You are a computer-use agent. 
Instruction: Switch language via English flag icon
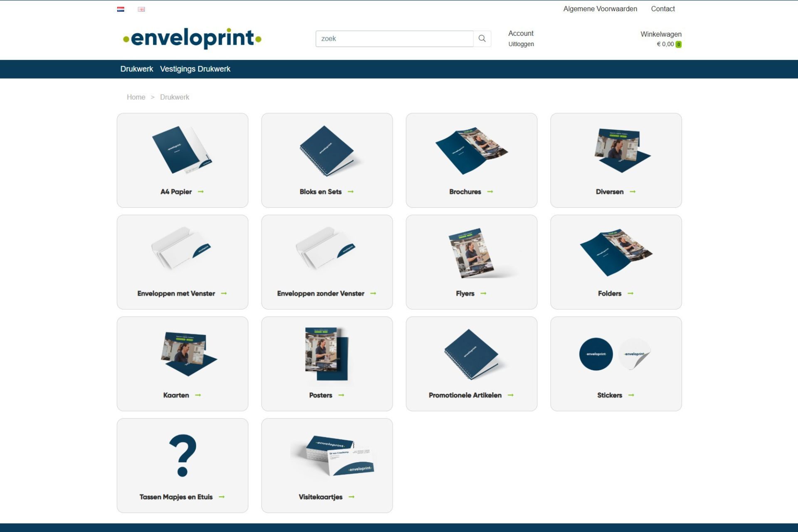point(141,9)
